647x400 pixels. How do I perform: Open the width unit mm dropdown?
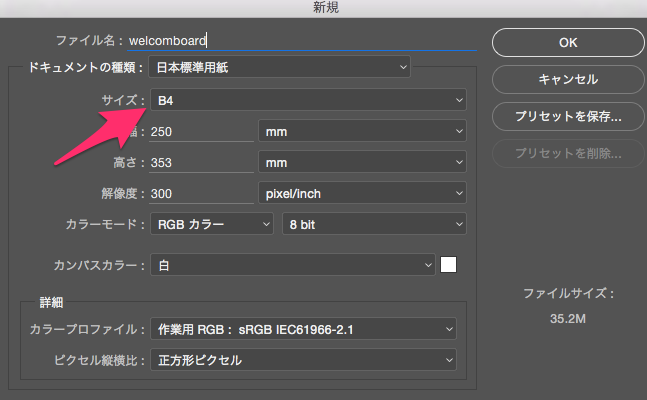362,131
